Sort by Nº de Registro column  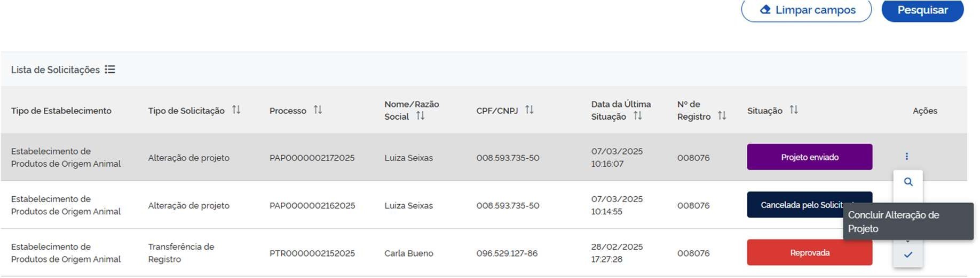pos(722,116)
